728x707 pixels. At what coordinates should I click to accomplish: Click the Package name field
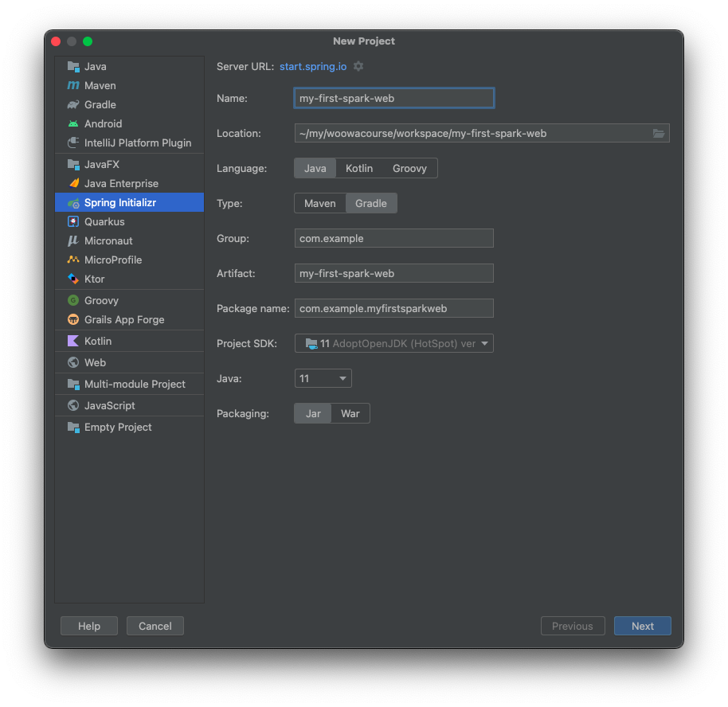click(393, 308)
